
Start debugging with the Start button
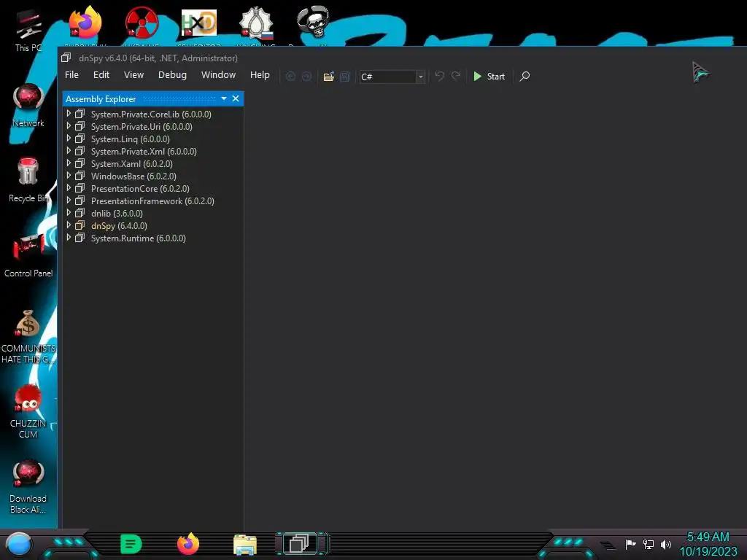pos(489,76)
